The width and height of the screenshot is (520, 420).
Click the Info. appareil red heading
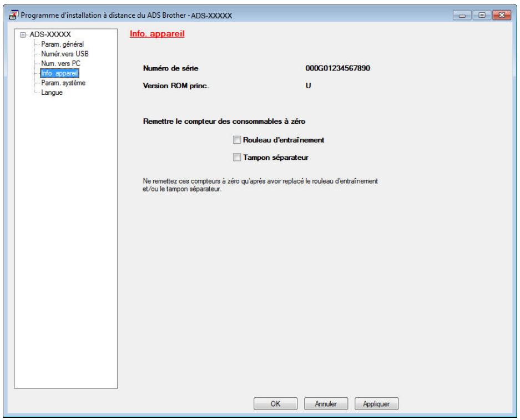pyautogui.click(x=157, y=34)
